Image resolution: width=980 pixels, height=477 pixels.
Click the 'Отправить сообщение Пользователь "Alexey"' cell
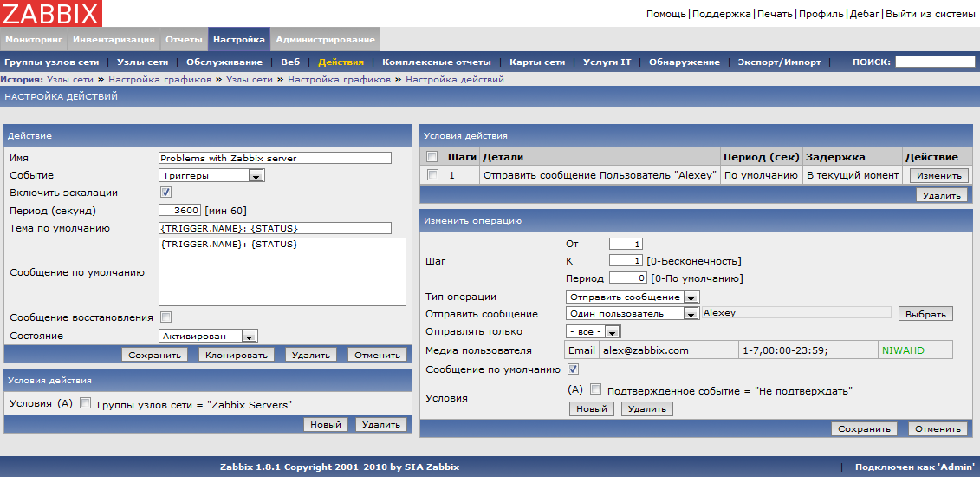point(600,176)
